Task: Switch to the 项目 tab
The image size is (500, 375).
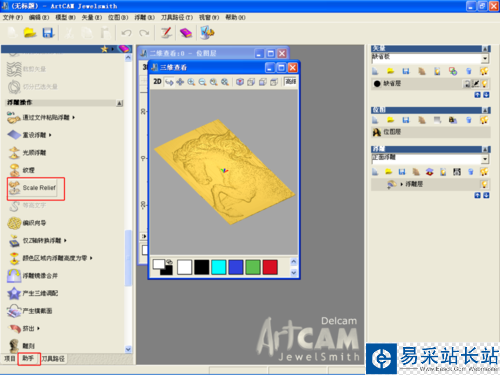Action: 10,359
